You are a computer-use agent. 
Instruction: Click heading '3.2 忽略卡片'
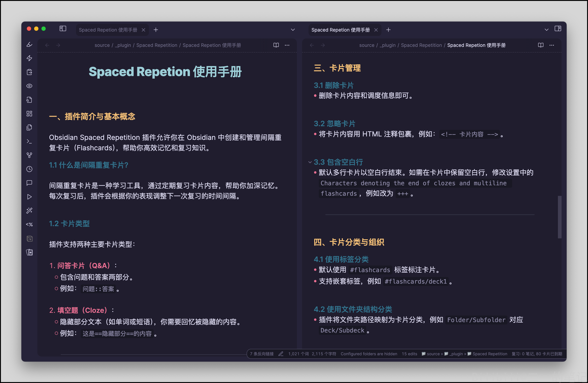pos(334,124)
